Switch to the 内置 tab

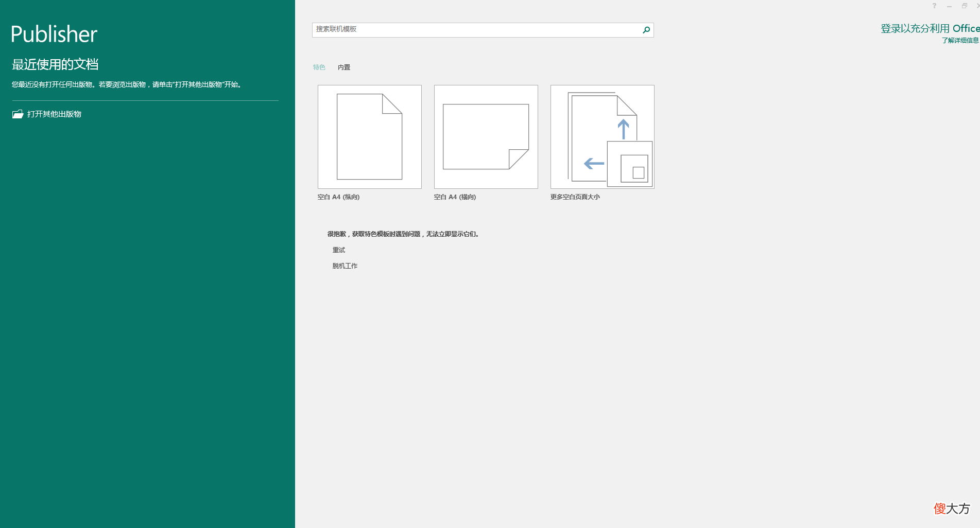[x=344, y=67]
